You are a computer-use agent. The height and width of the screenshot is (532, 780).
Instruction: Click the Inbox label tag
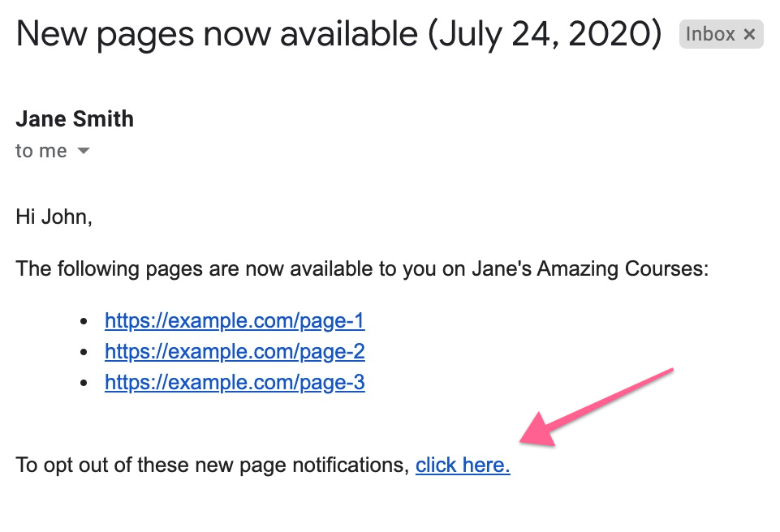(710, 34)
